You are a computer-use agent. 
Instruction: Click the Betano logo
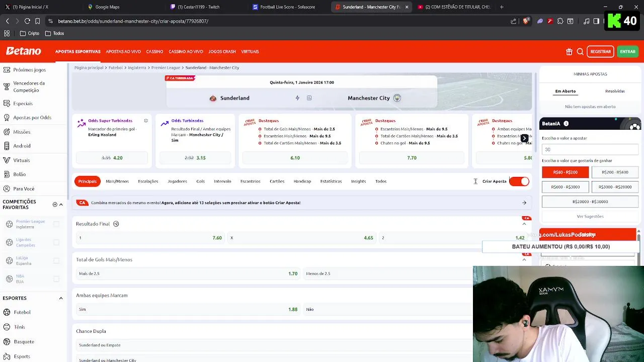pos(23,51)
